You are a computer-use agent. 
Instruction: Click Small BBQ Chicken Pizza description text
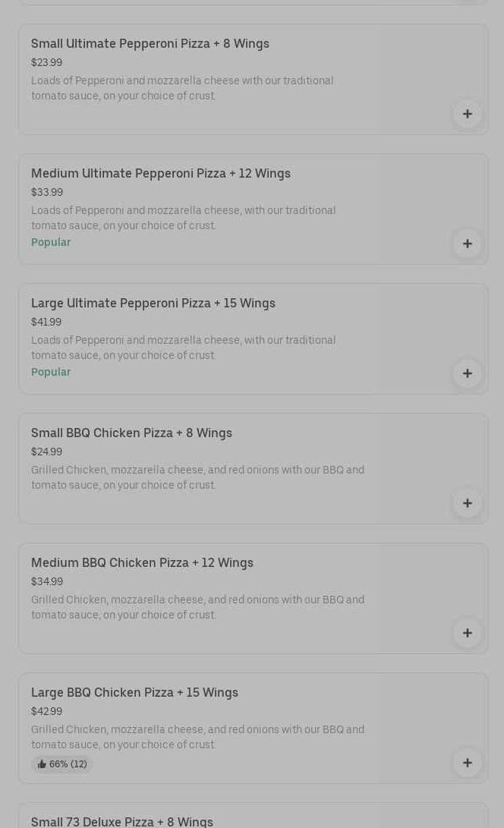click(x=197, y=477)
